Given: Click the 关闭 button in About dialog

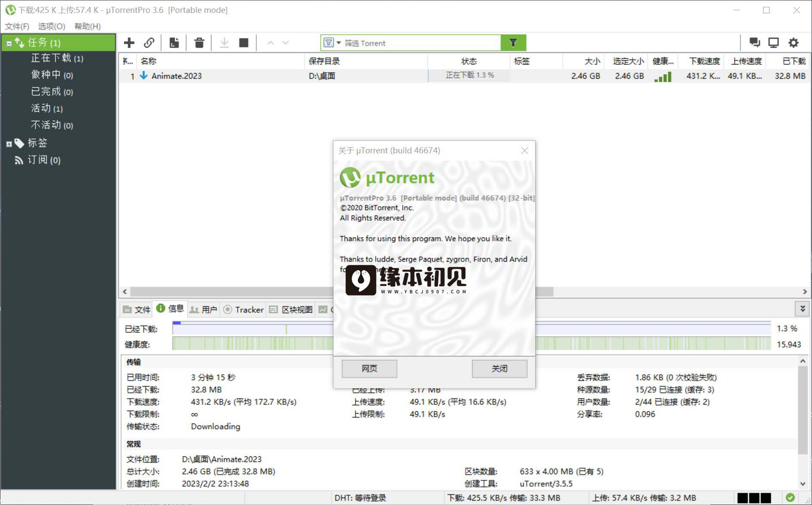Looking at the screenshot, I should 500,368.
